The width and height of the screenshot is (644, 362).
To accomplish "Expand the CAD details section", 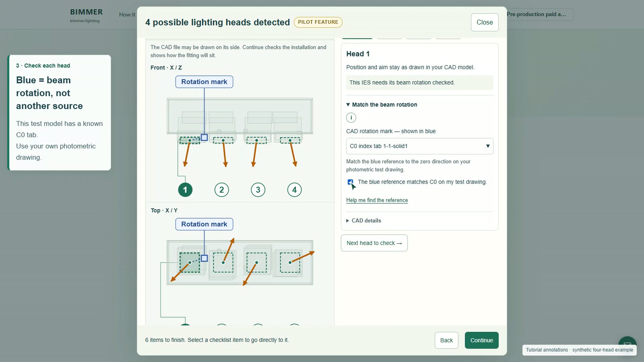I will point(364,221).
